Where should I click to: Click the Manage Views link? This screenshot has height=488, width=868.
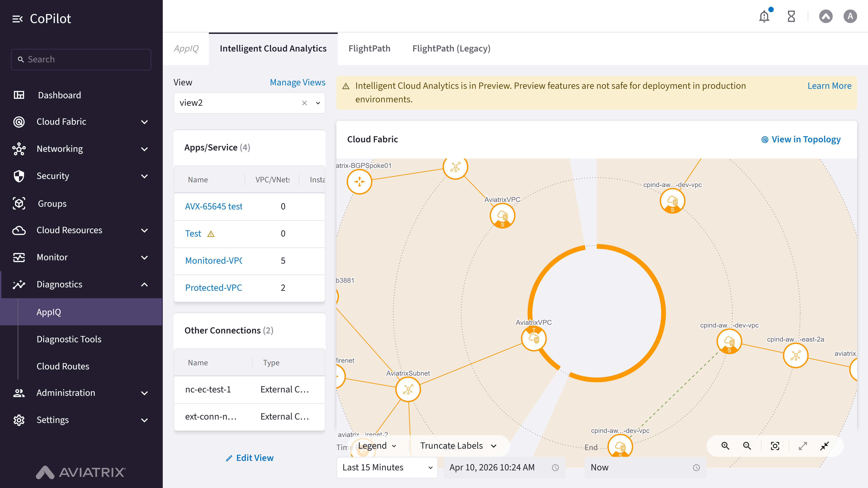[x=298, y=82]
